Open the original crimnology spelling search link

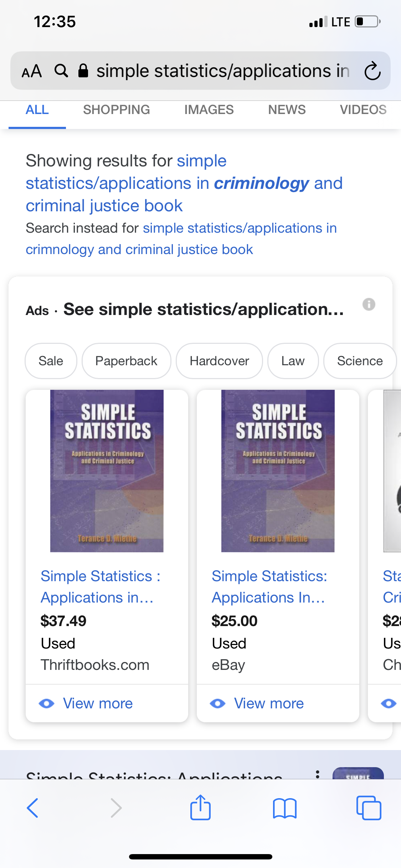pyautogui.click(x=181, y=239)
